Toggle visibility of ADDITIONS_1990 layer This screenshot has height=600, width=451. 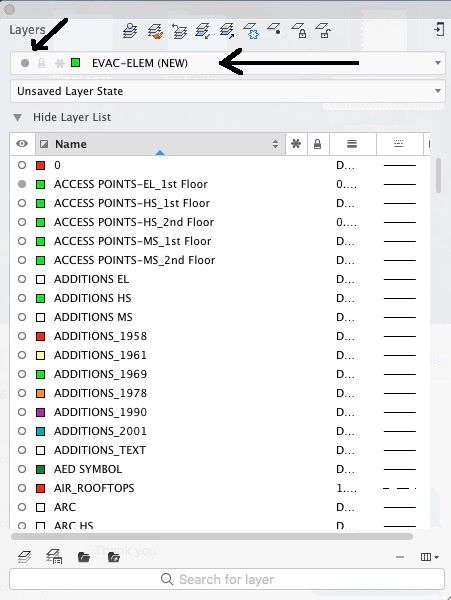click(22, 412)
